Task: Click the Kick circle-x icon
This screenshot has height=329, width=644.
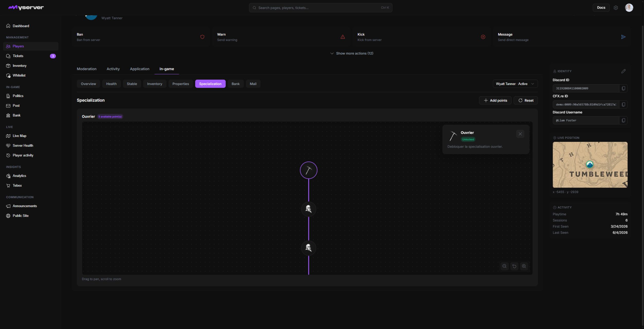Action: (483, 37)
